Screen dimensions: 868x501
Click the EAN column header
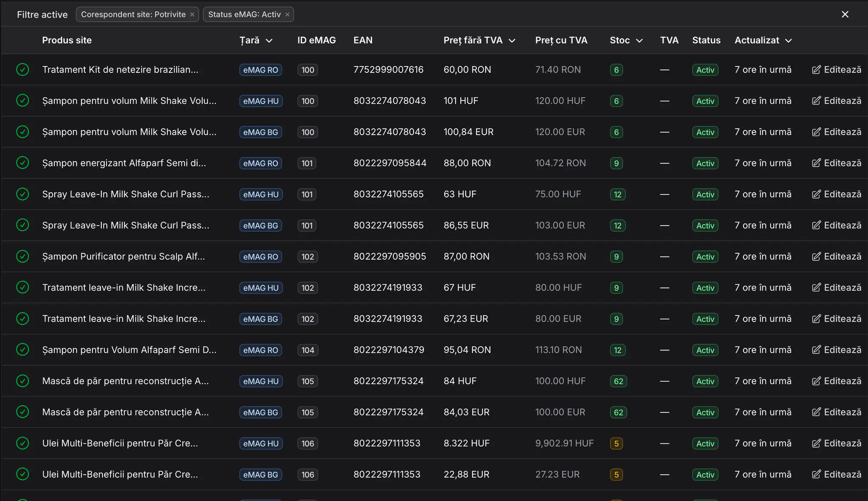363,40
